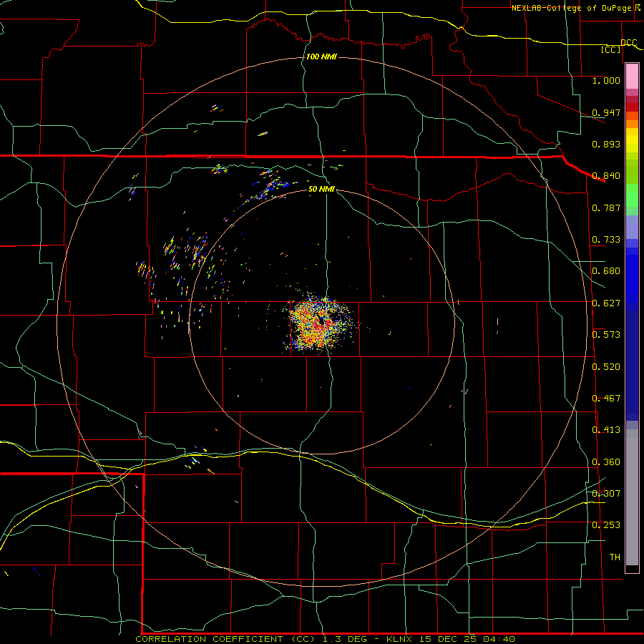Click the dense radar echo cluster at center
The image size is (644, 644).
(320, 323)
